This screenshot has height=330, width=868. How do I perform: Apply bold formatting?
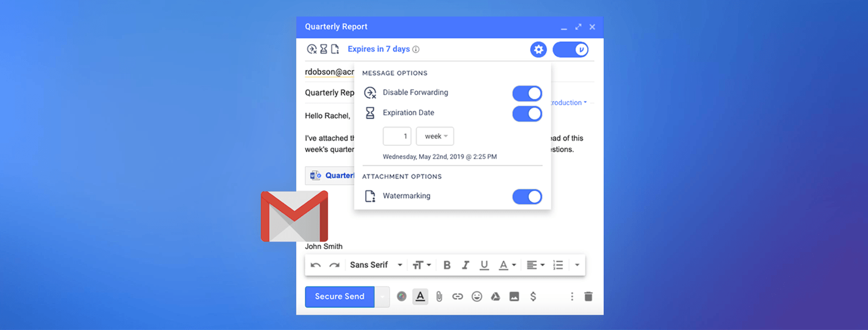(447, 265)
